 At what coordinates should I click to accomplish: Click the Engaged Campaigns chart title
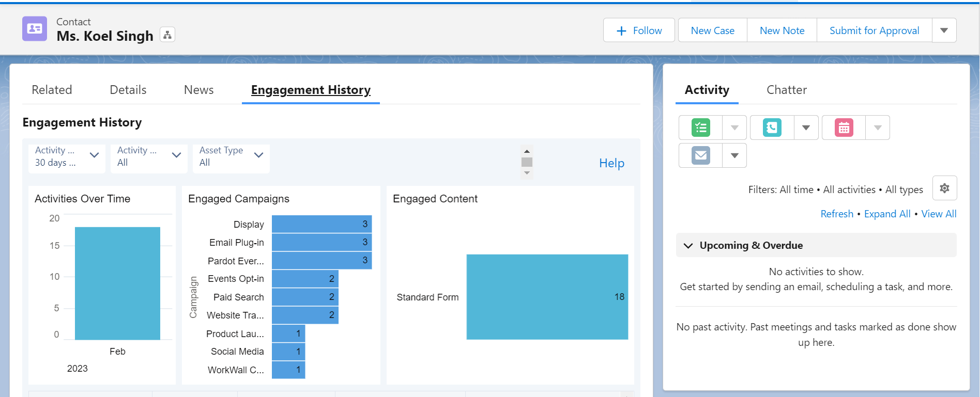tap(239, 199)
